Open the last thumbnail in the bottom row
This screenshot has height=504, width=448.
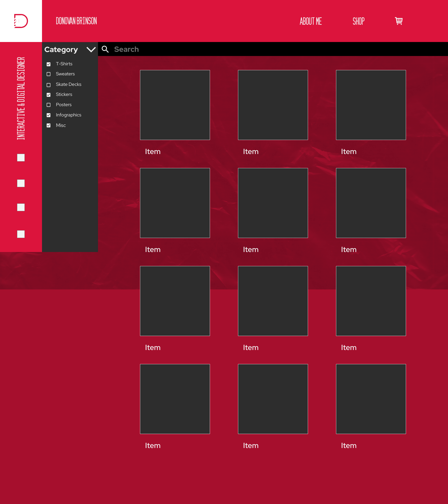pos(371,399)
